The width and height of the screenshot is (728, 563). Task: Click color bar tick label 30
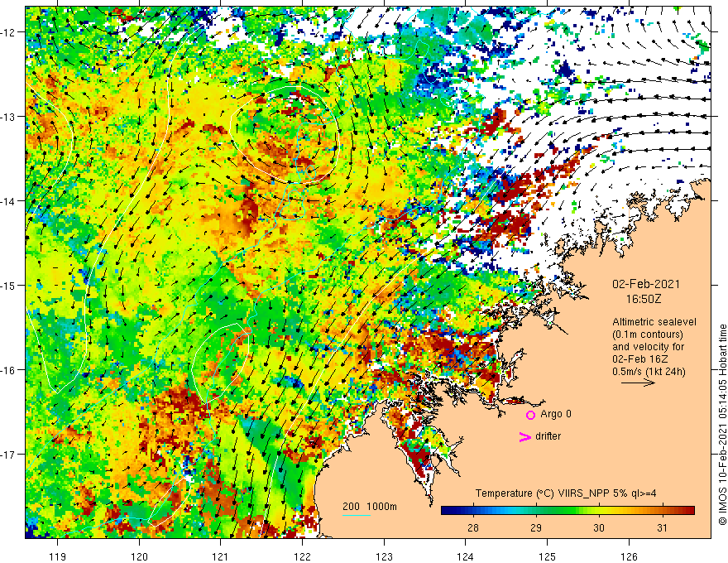click(599, 528)
